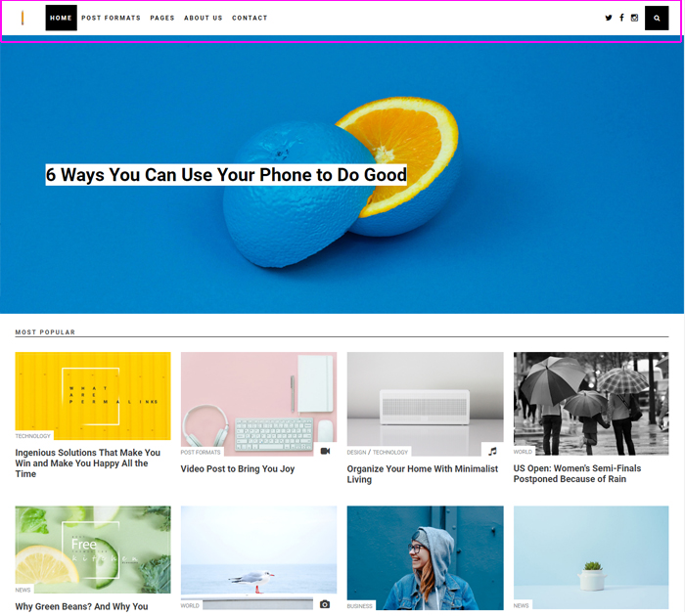This screenshot has width=685, height=616.
Task: Click the pink desk keyboard thumbnail
Action: tap(258, 404)
